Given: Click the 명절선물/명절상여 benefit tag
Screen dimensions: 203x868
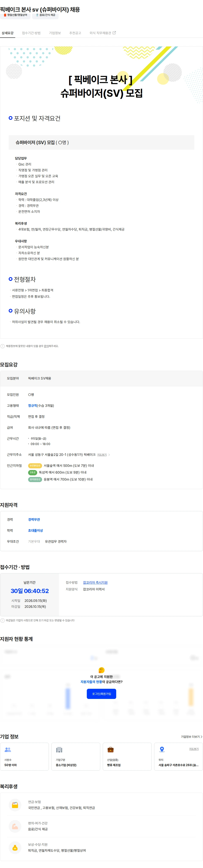Looking at the screenshot, I should coord(15,15).
